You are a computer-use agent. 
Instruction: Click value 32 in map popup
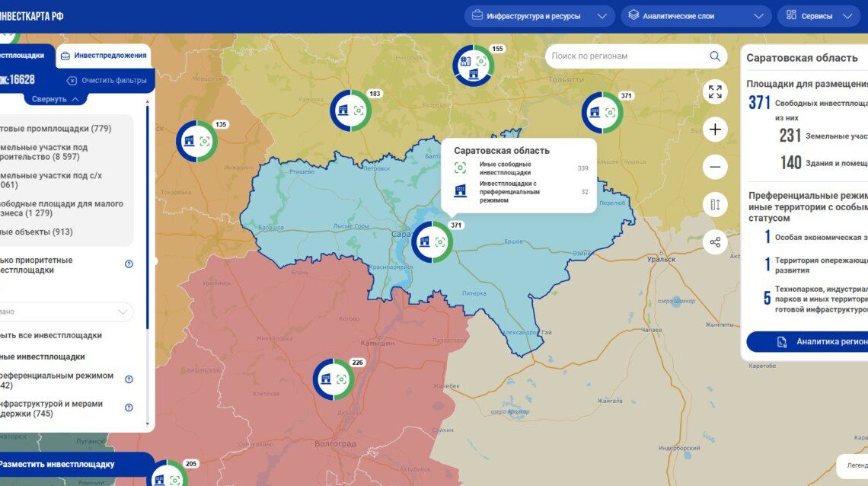pos(585,192)
